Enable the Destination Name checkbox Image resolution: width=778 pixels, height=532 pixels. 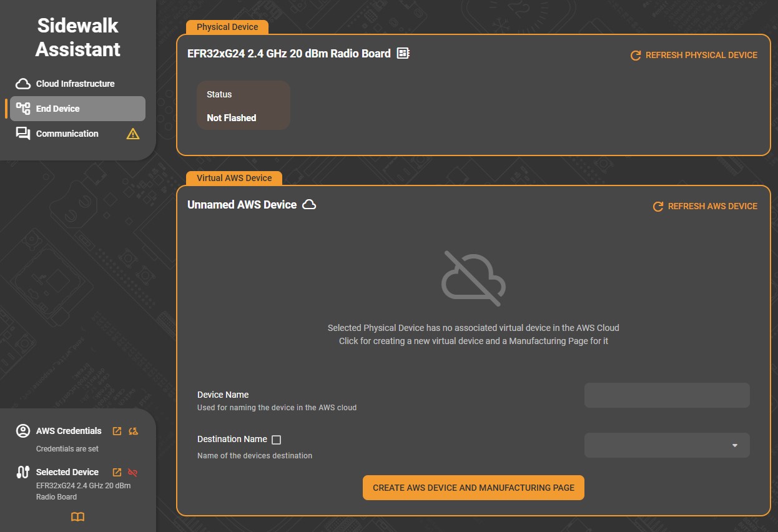coord(277,440)
